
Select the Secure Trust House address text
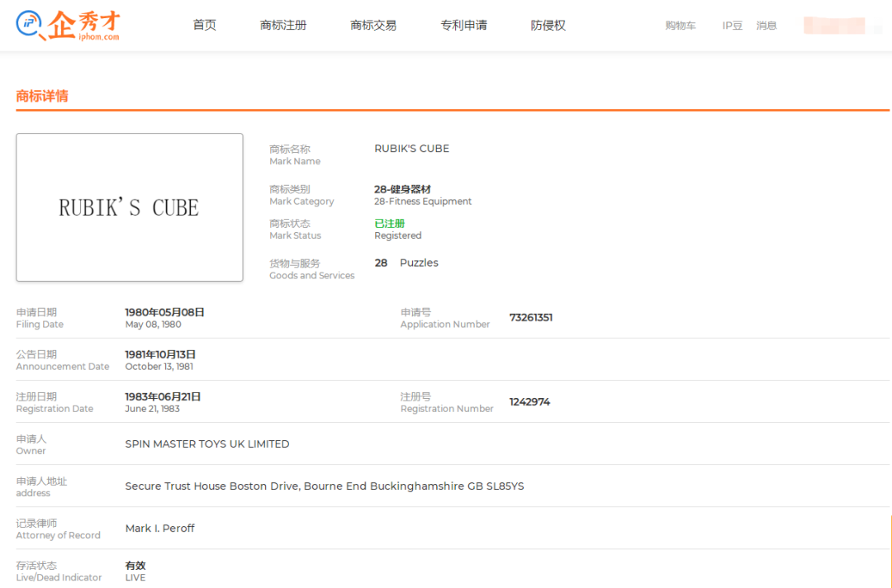click(x=325, y=486)
